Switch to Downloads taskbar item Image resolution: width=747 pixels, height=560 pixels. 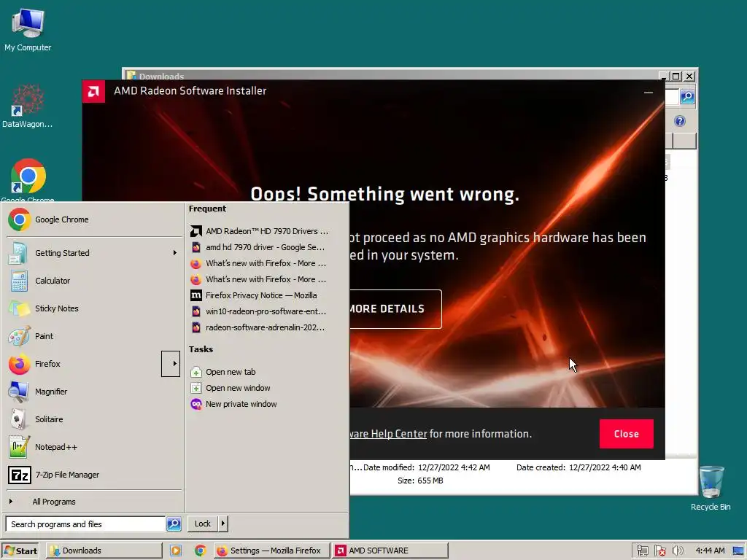pos(104,551)
